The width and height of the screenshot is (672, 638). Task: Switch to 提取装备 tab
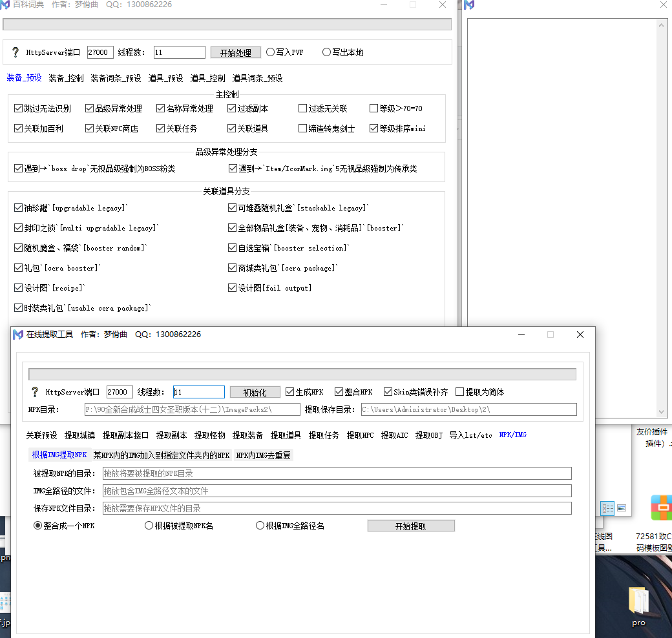[247, 435]
